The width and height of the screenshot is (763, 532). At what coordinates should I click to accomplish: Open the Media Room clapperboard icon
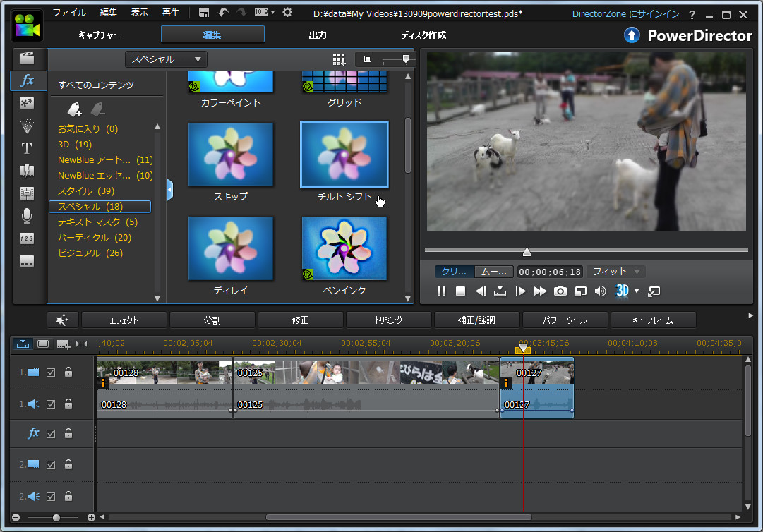(27, 58)
